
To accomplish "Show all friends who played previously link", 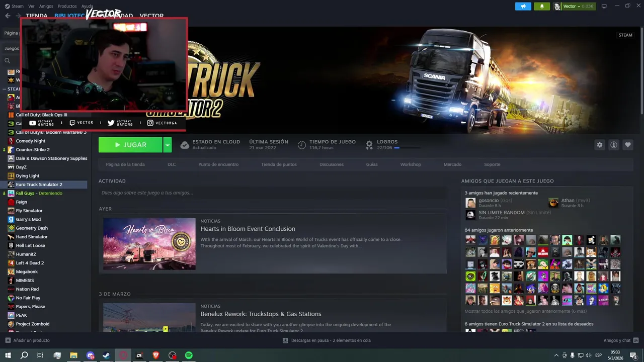I will point(525,311).
